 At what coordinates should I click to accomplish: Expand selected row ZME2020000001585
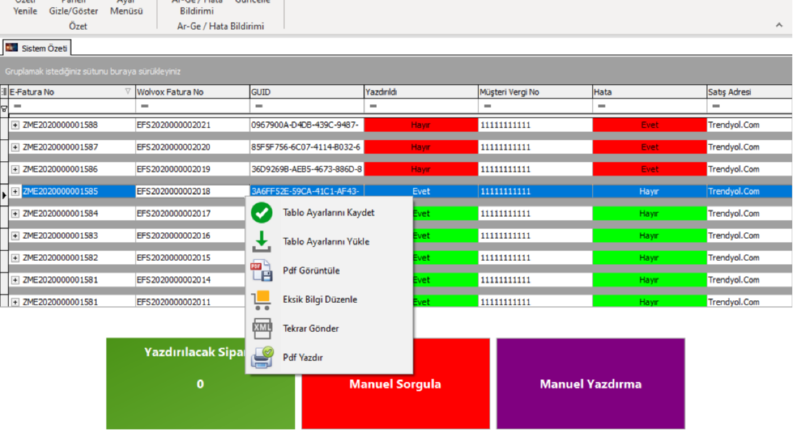(15, 192)
